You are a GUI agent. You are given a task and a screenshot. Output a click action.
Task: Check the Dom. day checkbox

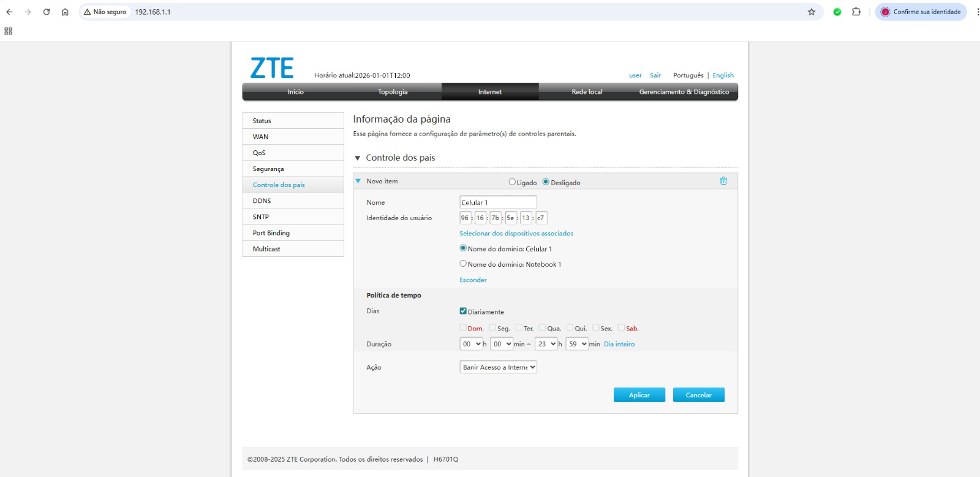point(463,328)
